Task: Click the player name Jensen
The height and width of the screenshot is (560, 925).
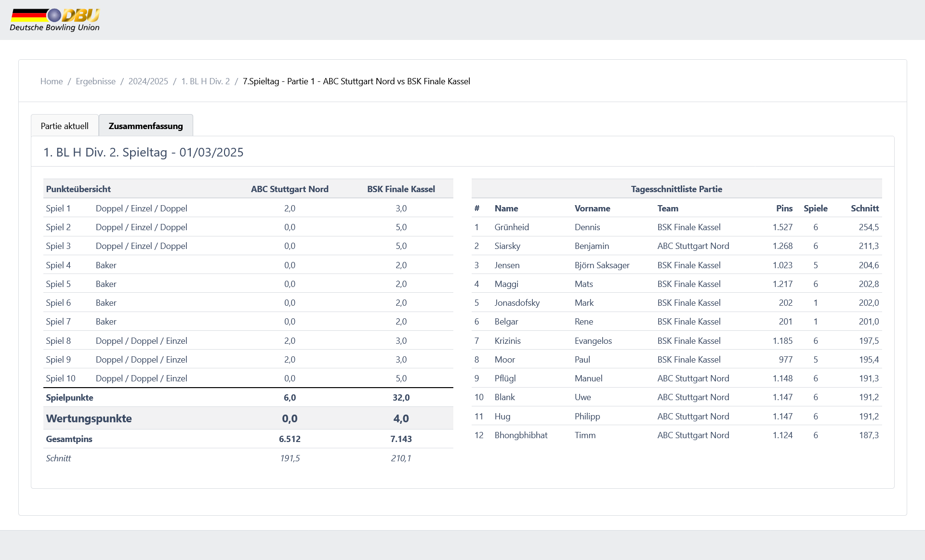Action: click(507, 265)
